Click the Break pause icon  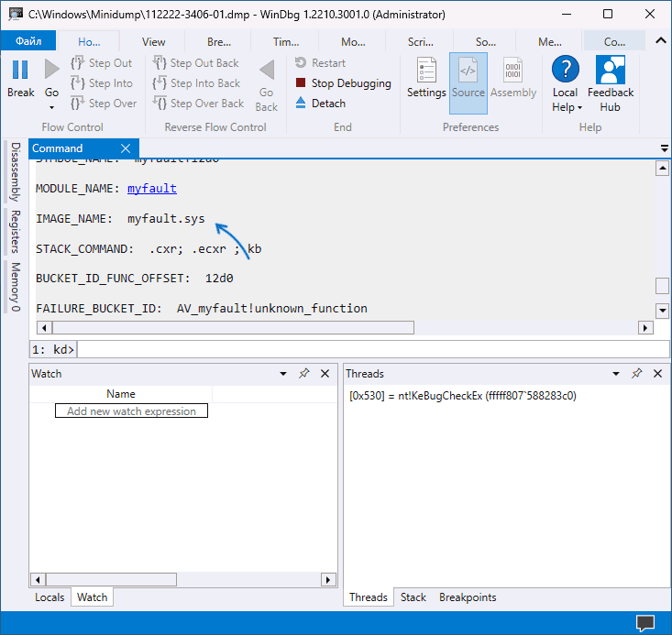[x=20, y=70]
